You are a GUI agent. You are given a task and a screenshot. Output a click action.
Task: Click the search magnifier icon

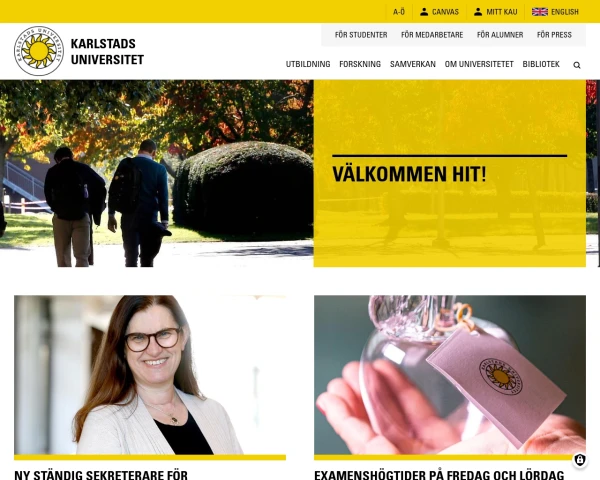click(x=577, y=65)
